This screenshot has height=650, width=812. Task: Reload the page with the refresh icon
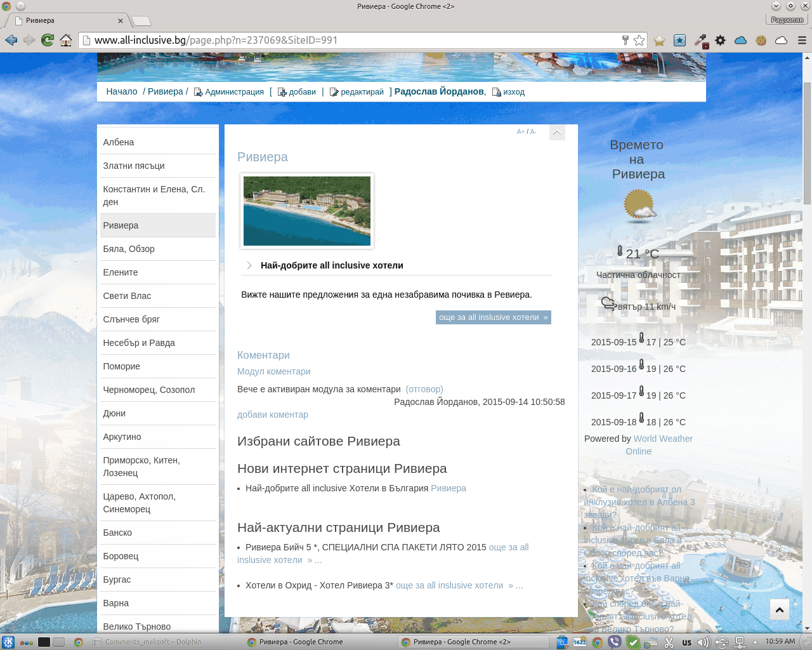pos(48,40)
